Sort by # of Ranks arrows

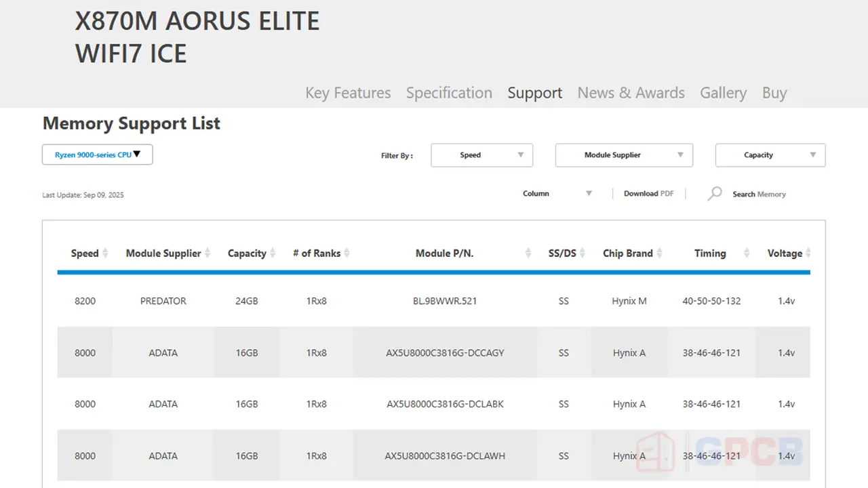tap(347, 253)
